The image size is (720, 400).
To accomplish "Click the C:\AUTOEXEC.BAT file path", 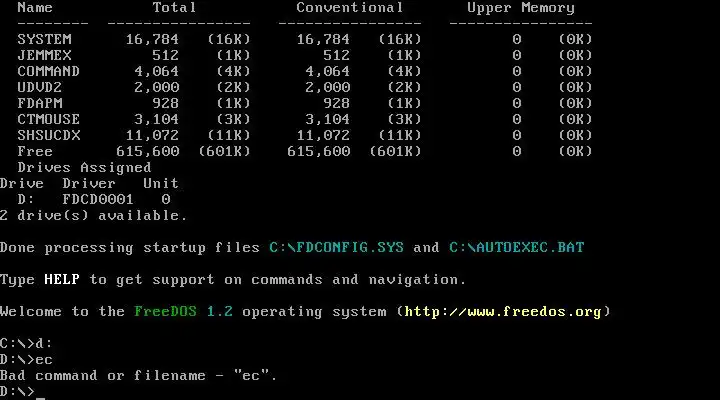I will click(517, 248).
